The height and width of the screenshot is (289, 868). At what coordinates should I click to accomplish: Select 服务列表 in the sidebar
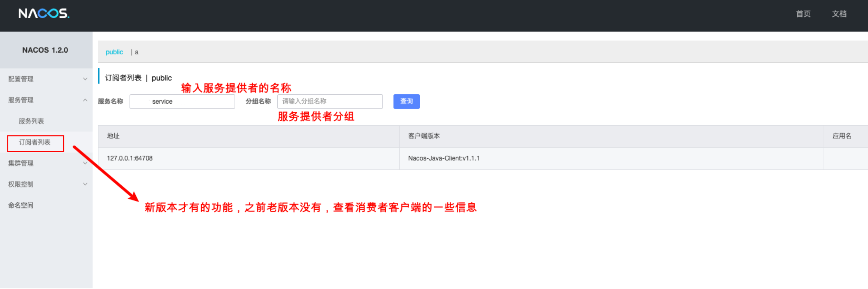pos(31,121)
